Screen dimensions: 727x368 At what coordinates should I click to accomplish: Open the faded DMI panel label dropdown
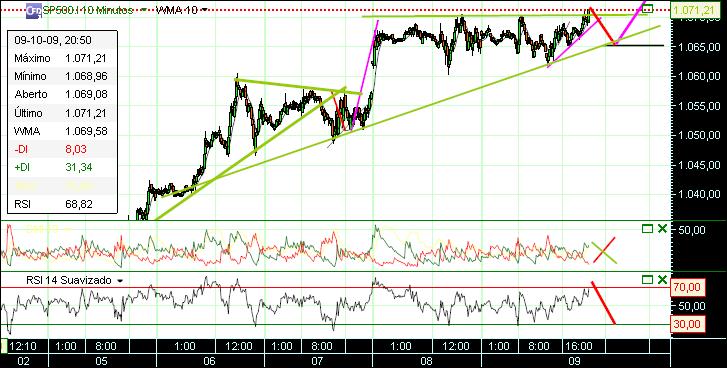point(69,229)
